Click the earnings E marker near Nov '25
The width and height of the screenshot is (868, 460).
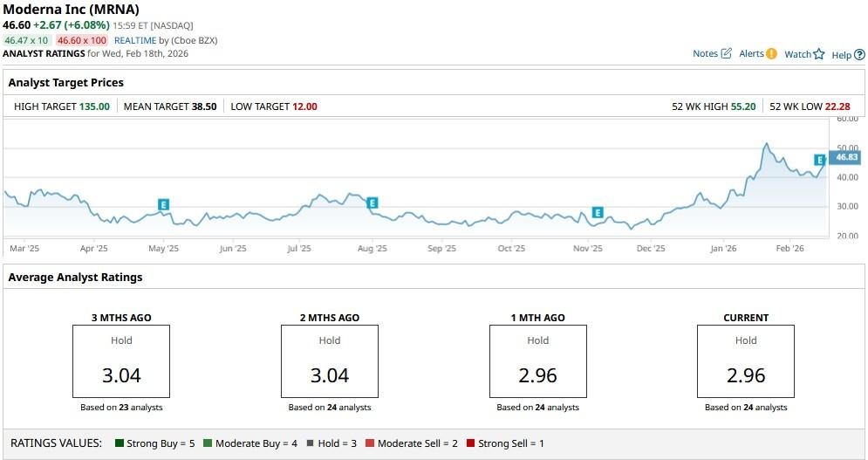(598, 212)
